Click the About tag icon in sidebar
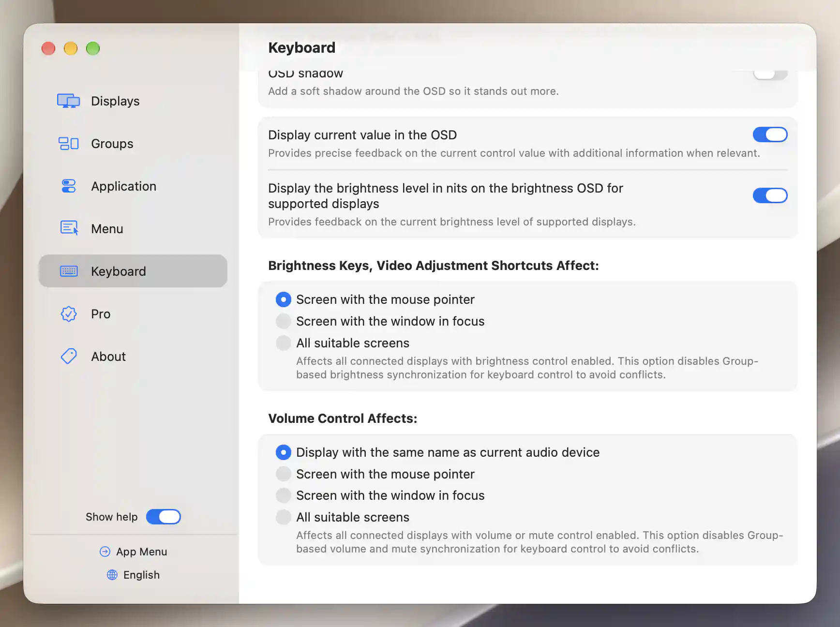The height and width of the screenshot is (627, 840). click(69, 356)
